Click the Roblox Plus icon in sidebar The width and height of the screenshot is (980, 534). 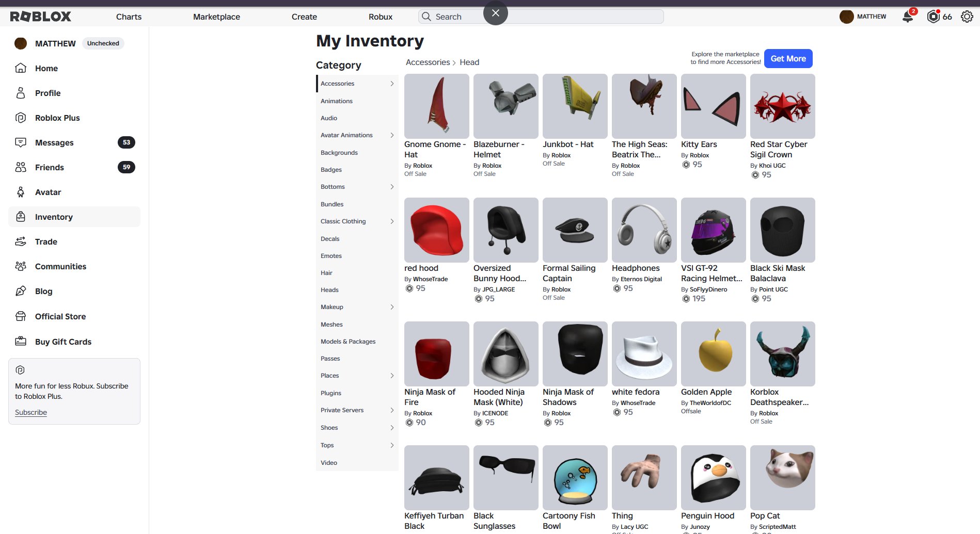pos(21,118)
